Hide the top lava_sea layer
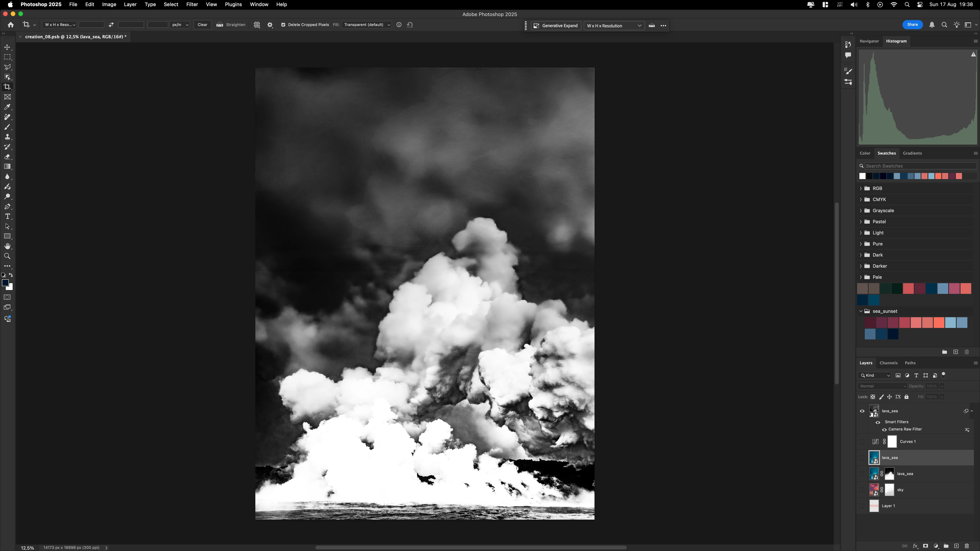The width and height of the screenshot is (980, 551). [862, 411]
